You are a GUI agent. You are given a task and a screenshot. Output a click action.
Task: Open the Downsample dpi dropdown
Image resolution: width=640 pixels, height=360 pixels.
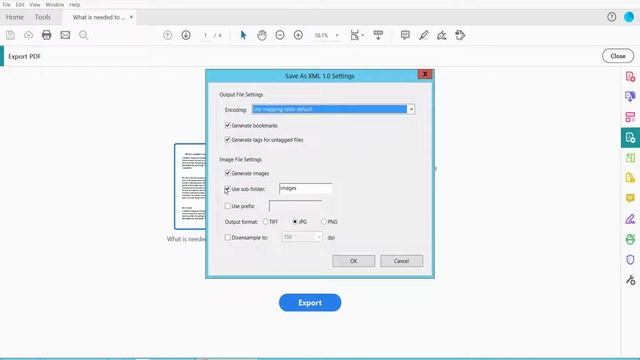[318, 237]
